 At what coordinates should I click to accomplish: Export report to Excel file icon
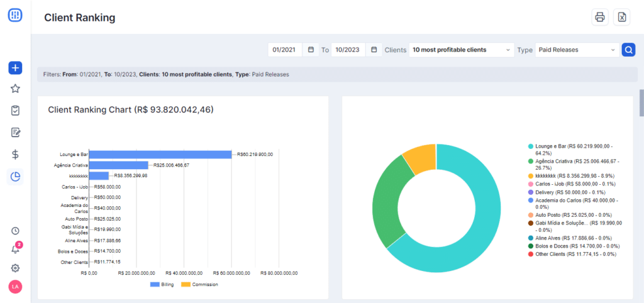[622, 17]
